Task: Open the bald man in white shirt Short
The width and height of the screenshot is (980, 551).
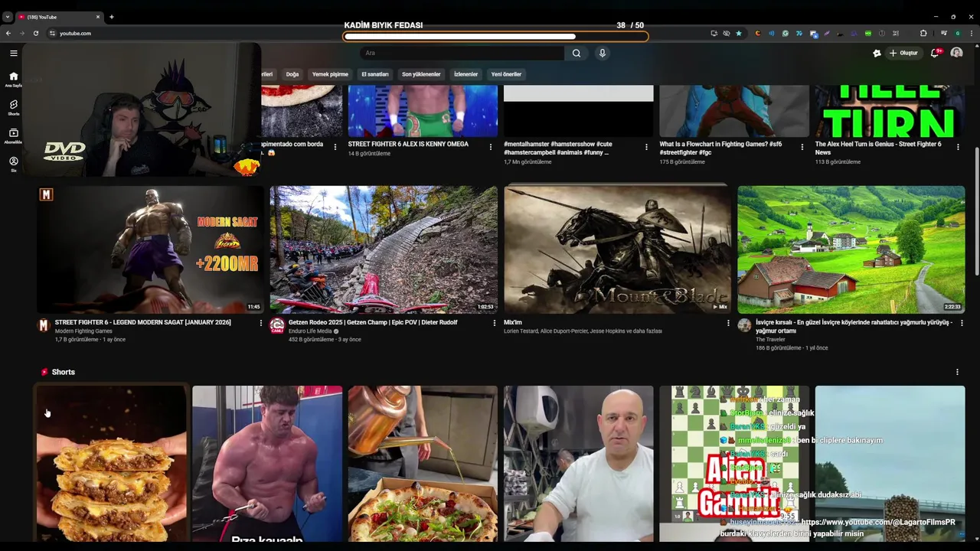Action: click(x=579, y=464)
